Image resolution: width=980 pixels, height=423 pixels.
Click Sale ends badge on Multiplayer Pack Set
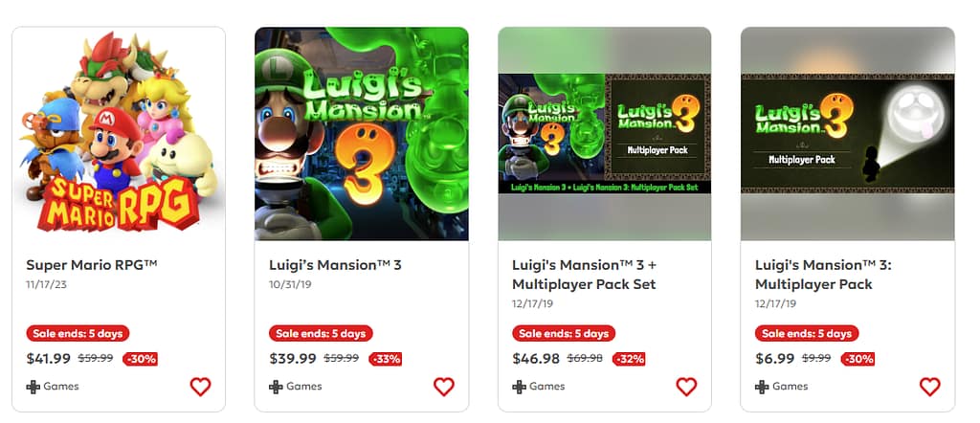[564, 334]
